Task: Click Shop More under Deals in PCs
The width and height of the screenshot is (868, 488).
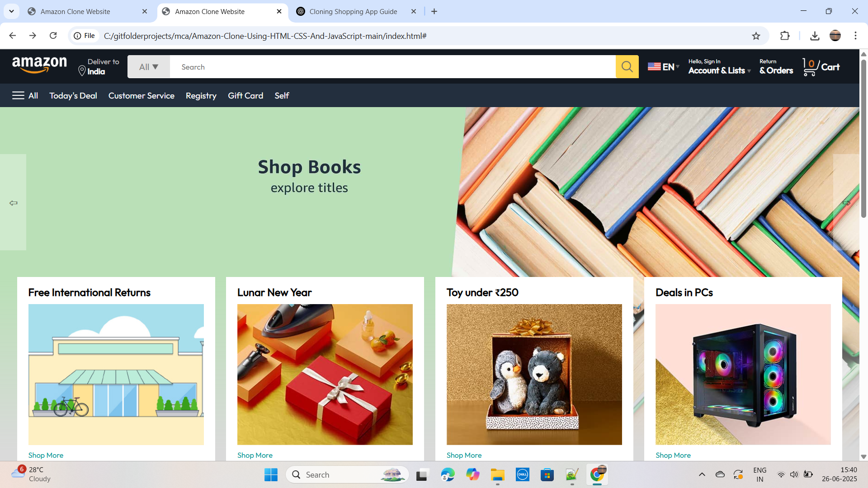Action: point(673,455)
